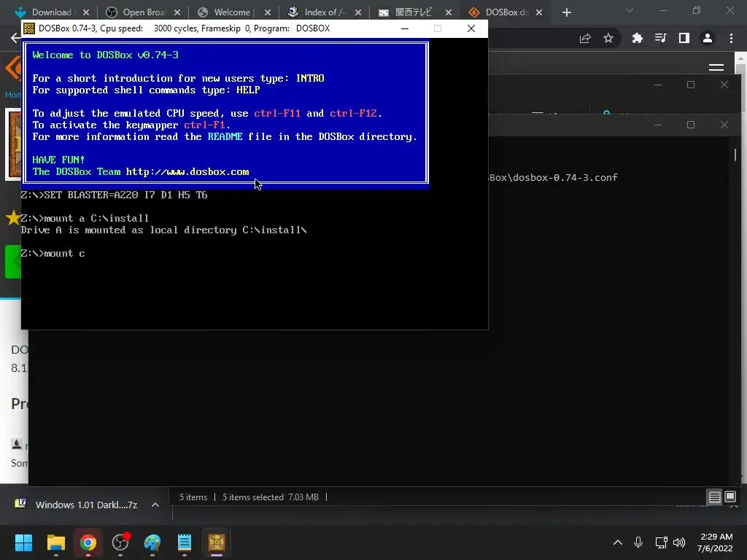Screen dimensions: 747x560
Task: Go back in Chrome
Action: click(15, 38)
